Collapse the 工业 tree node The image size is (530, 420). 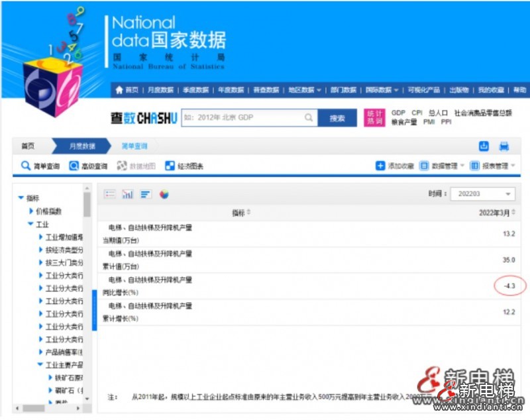31,225
